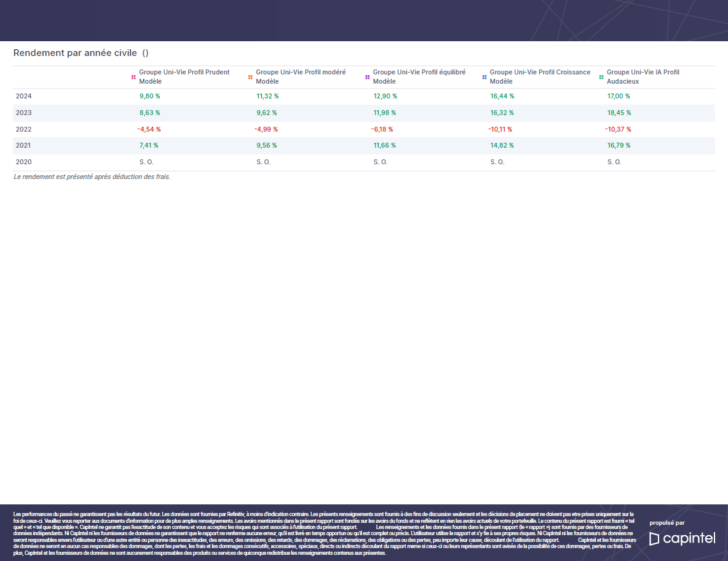Click the 11,98 % value
The height and width of the screenshot is (561, 728).
pos(385,113)
